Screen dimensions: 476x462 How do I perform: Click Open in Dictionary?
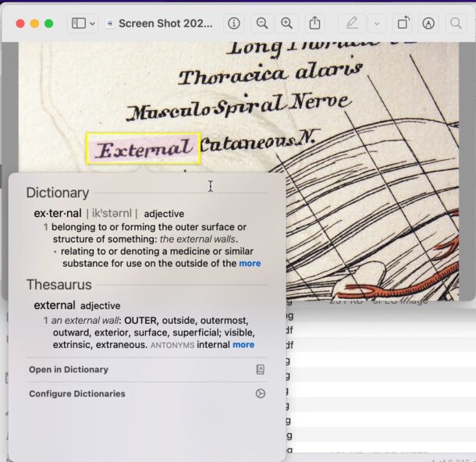coord(147,369)
